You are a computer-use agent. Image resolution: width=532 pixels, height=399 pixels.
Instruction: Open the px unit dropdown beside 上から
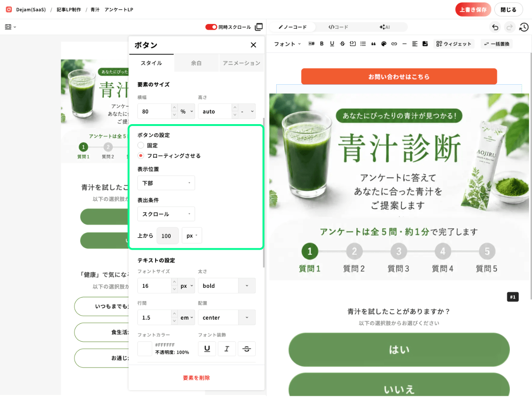[x=192, y=236]
